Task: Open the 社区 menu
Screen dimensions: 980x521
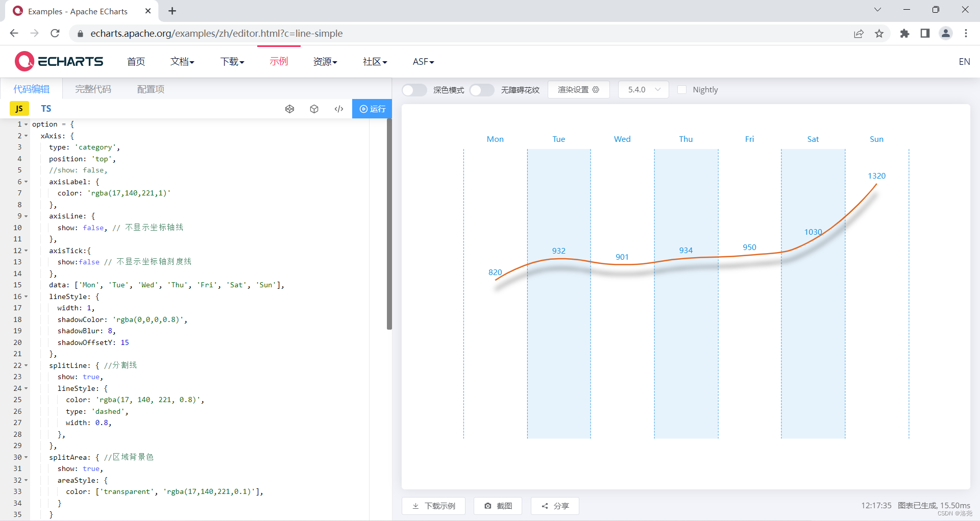Action: 374,61
